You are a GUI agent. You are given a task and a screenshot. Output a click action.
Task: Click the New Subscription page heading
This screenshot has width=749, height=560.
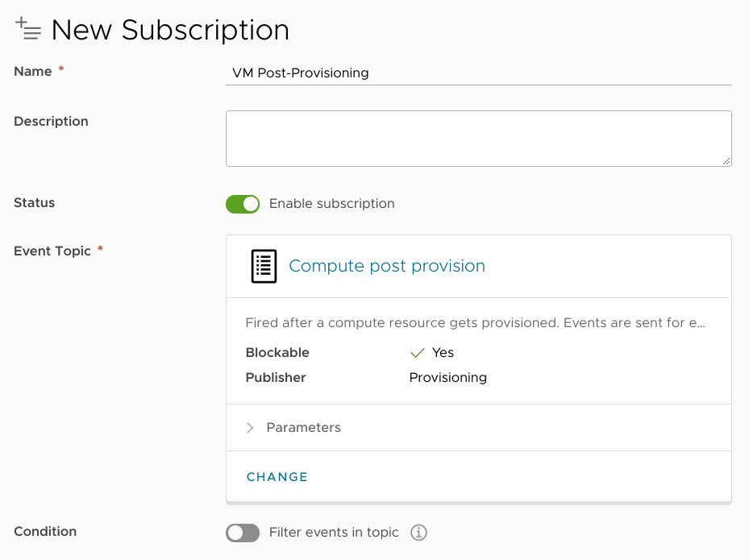tap(170, 30)
